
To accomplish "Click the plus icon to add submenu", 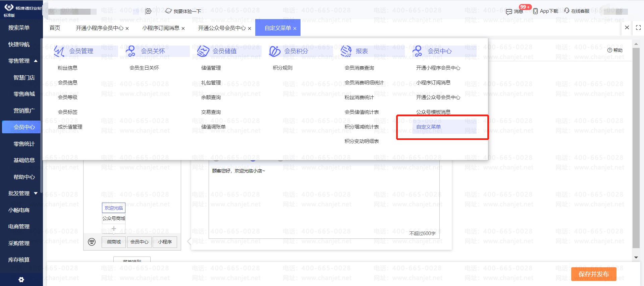I will [x=114, y=229].
